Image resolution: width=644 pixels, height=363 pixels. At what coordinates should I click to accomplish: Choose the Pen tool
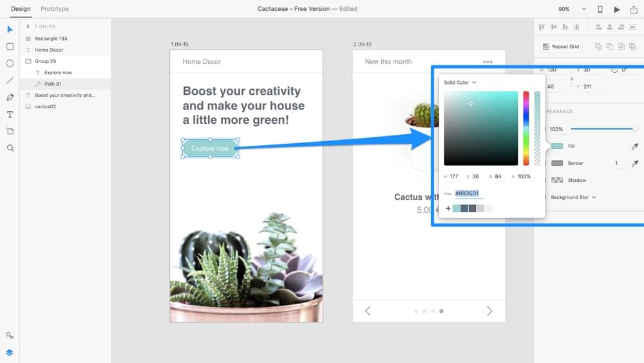(10, 97)
